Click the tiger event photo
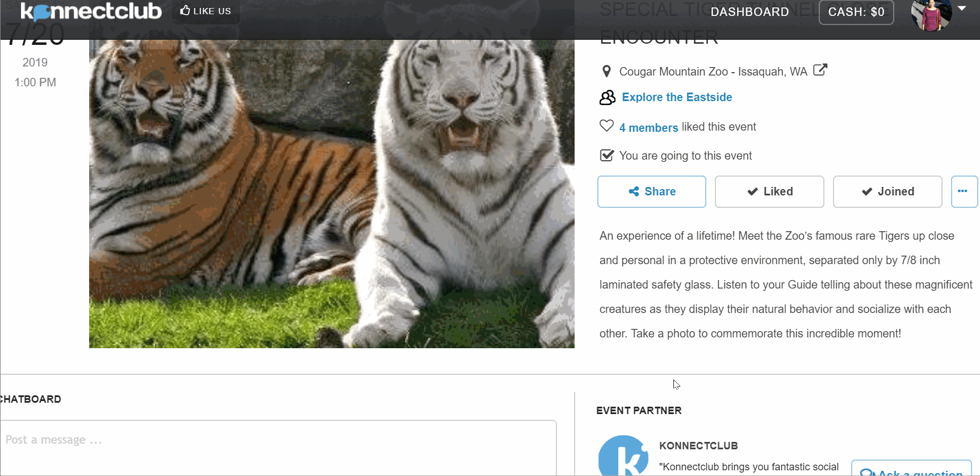Viewport: 980px width, 476px height. pos(332,193)
